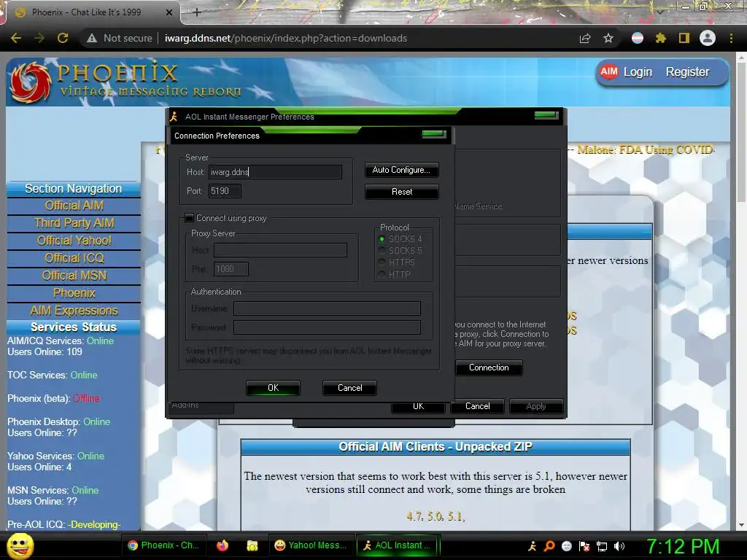This screenshot has height=560, width=747.
Task: Open Phoenix section in navigation
Action: click(x=74, y=293)
